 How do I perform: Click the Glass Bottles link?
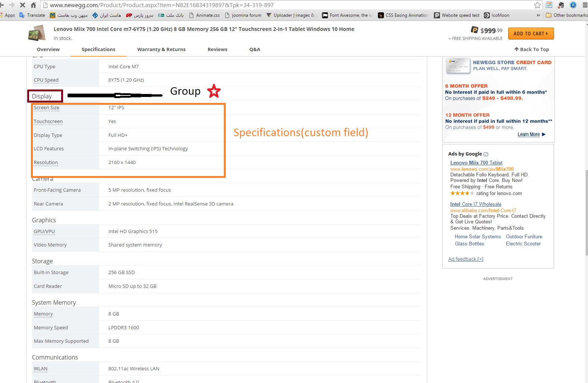[469, 244]
